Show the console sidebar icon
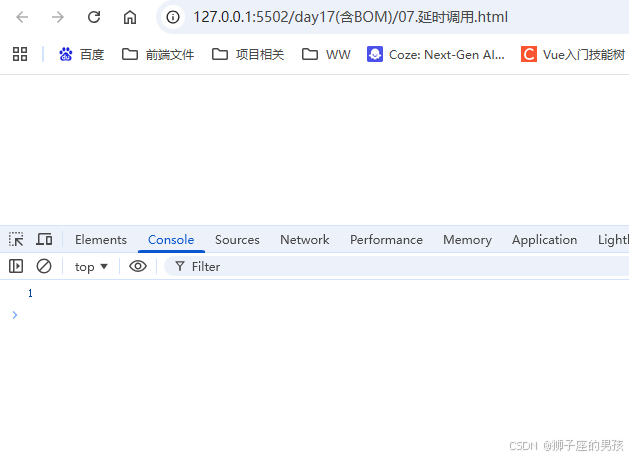The image size is (629, 457). tap(16, 266)
